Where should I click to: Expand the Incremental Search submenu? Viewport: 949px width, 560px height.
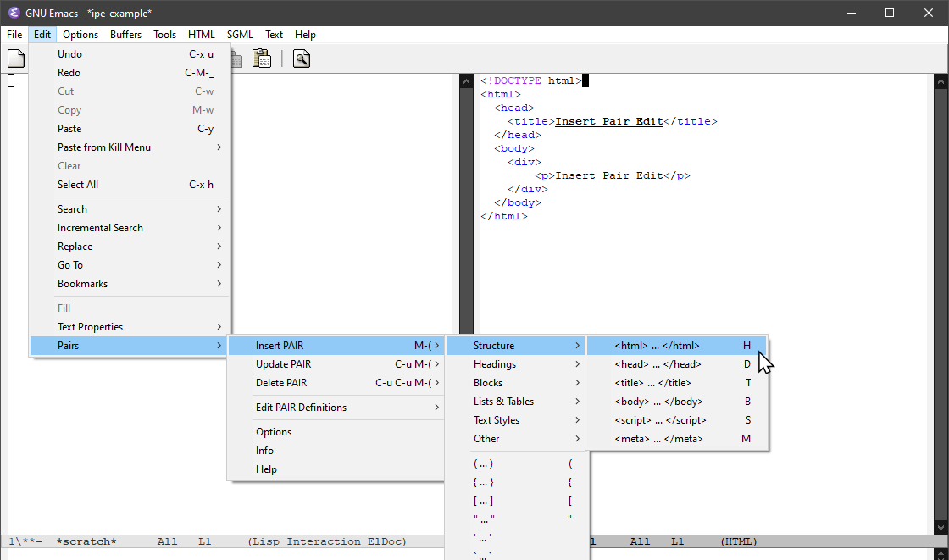(x=130, y=228)
